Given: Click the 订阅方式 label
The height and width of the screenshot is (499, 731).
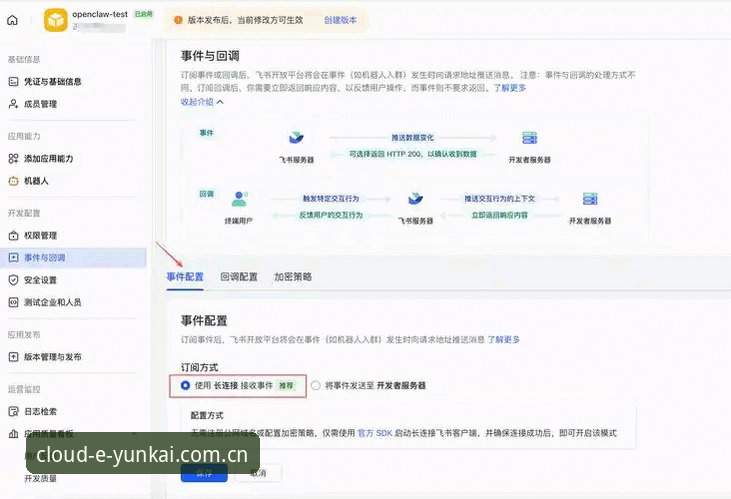Looking at the screenshot, I should pos(200,367).
